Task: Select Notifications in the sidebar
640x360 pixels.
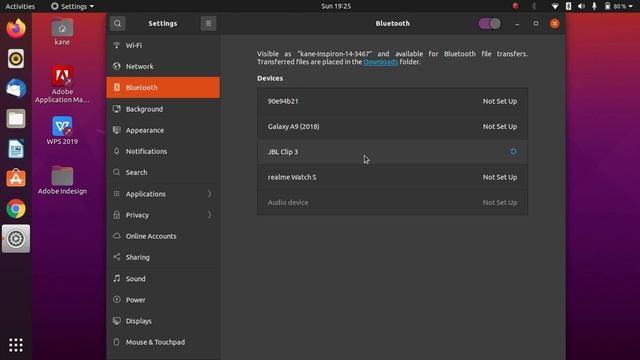Action: (163, 151)
